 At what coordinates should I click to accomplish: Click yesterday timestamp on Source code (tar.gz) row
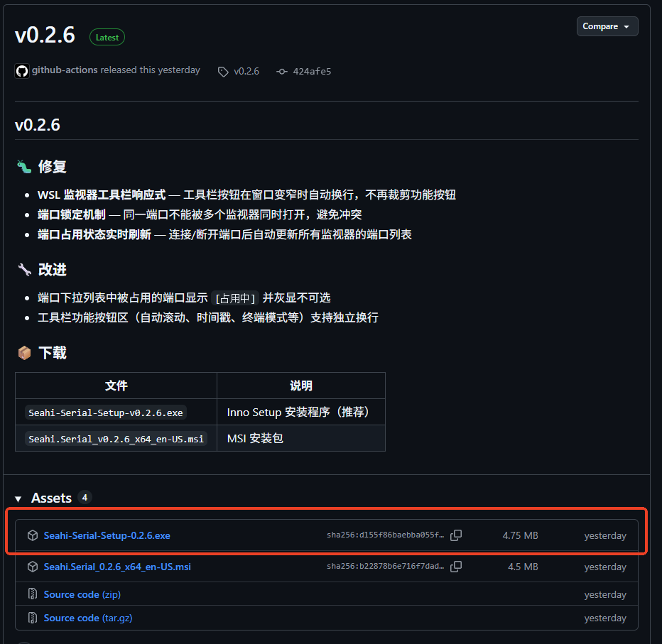[x=605, y=618]
